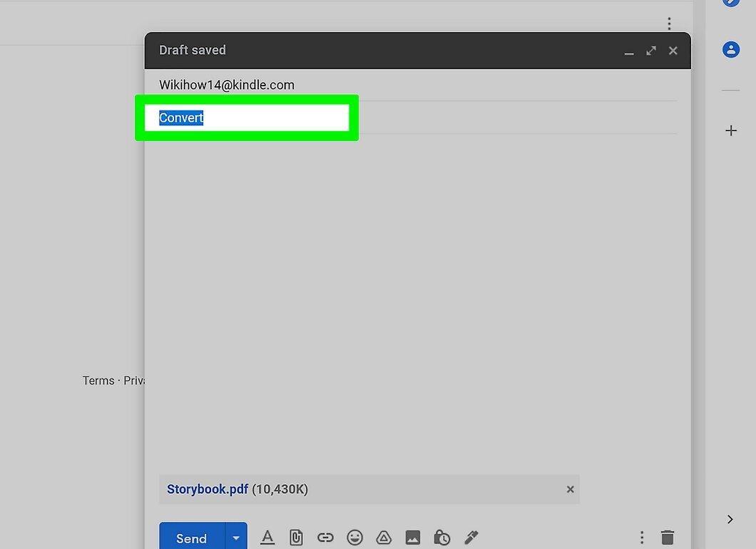
Task: Toggle confidential mode lock-clock icon
Action: point(441,537)
